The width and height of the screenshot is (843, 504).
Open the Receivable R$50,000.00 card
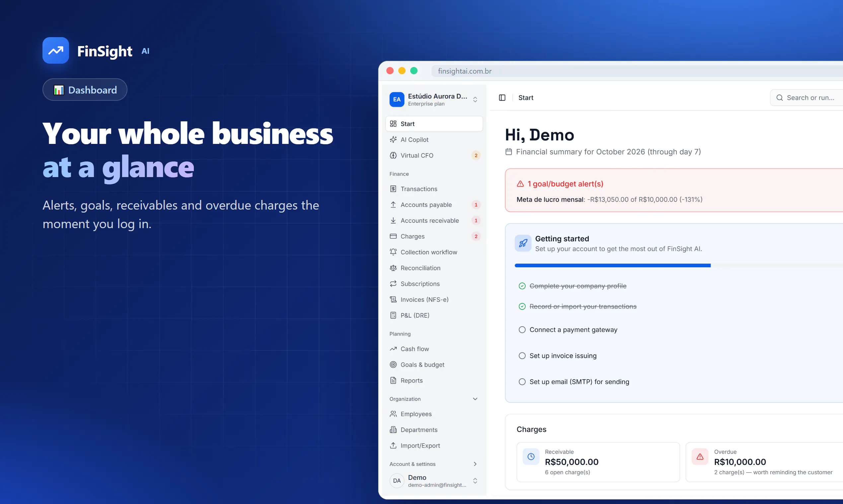click(x=598, y=462)
